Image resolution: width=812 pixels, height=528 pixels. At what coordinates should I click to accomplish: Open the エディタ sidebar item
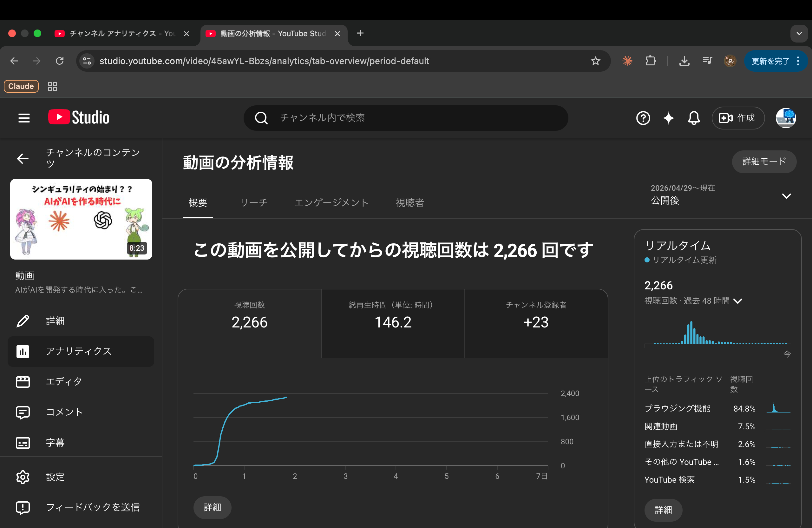81,382
